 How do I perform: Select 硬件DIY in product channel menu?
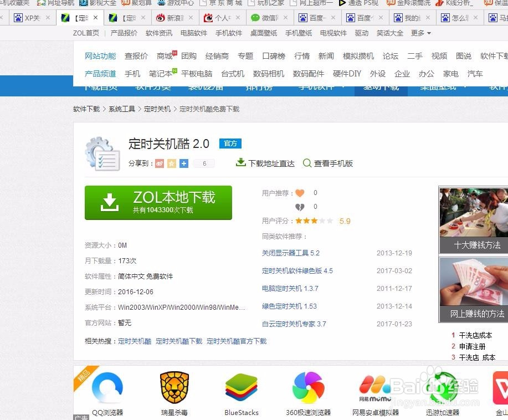click(347, 74)
